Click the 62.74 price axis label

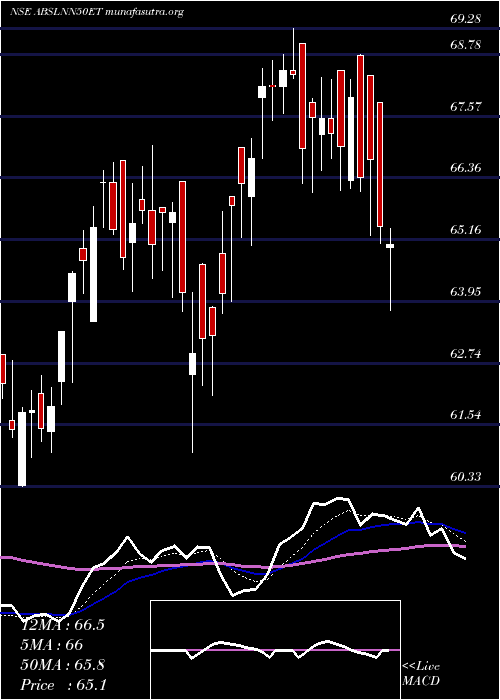point(466,354)
